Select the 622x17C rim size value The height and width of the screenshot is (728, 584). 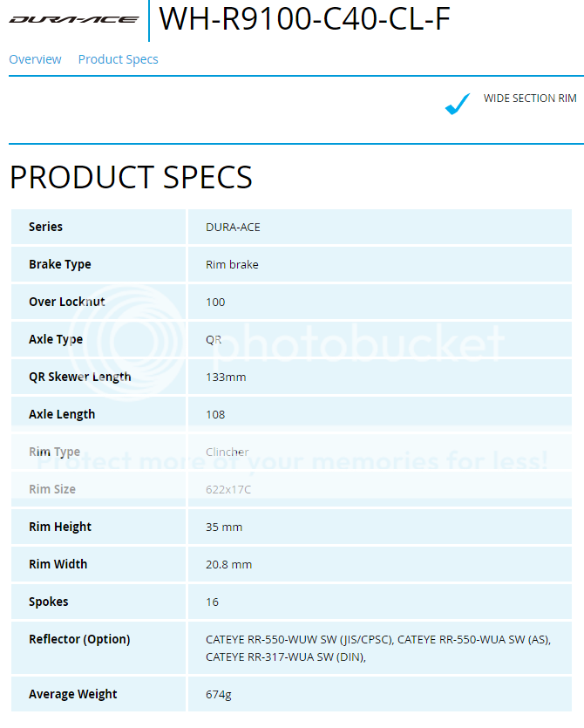click(228, 489)
